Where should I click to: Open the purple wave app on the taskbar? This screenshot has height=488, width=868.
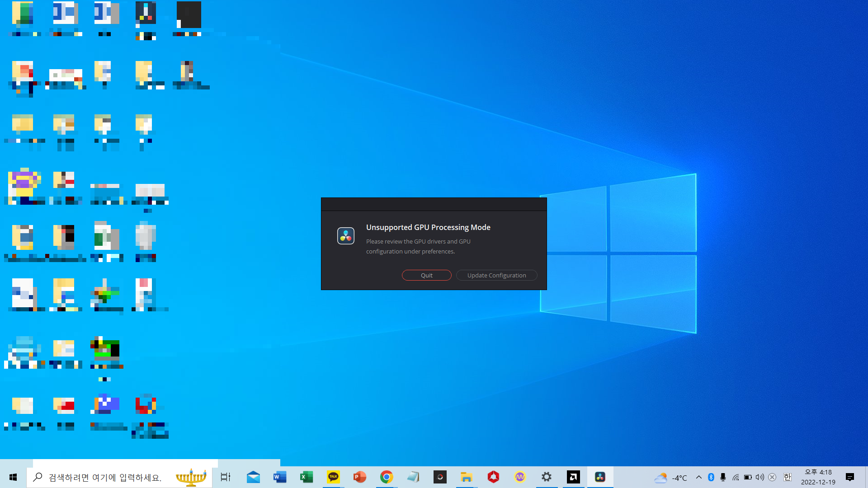click(520, 477)
